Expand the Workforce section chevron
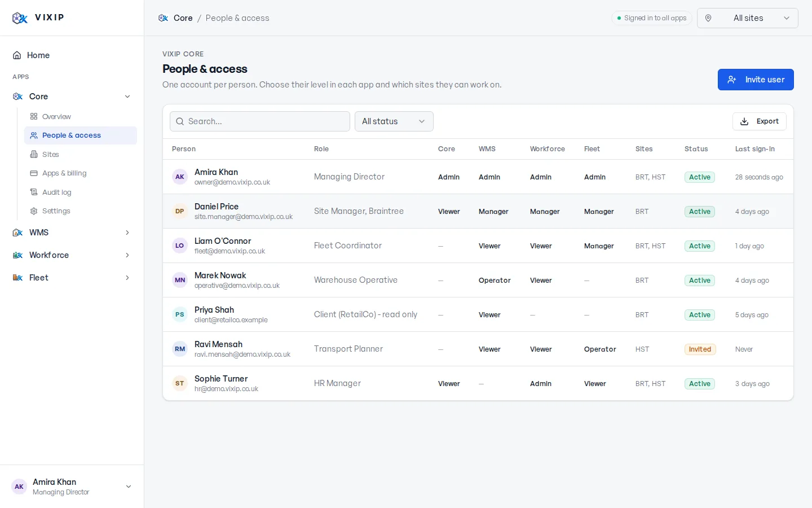The width and height of the screenshot is (812, 508). point(127,255)
